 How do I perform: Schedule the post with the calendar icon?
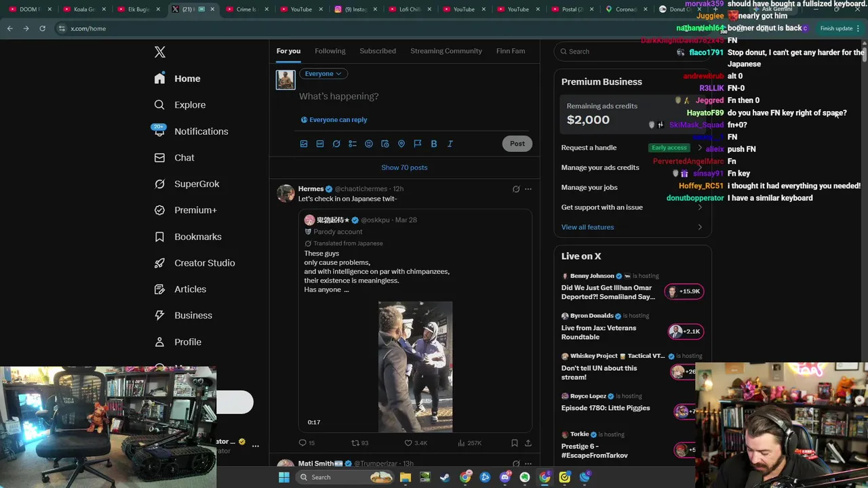385,144
